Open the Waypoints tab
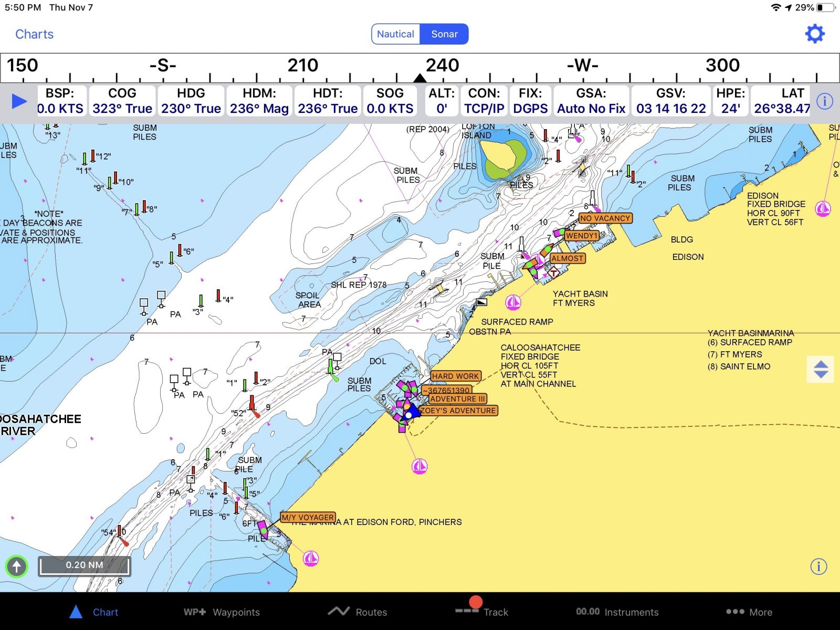The width and height of the screenshot is (840, 630). (222, 612)
